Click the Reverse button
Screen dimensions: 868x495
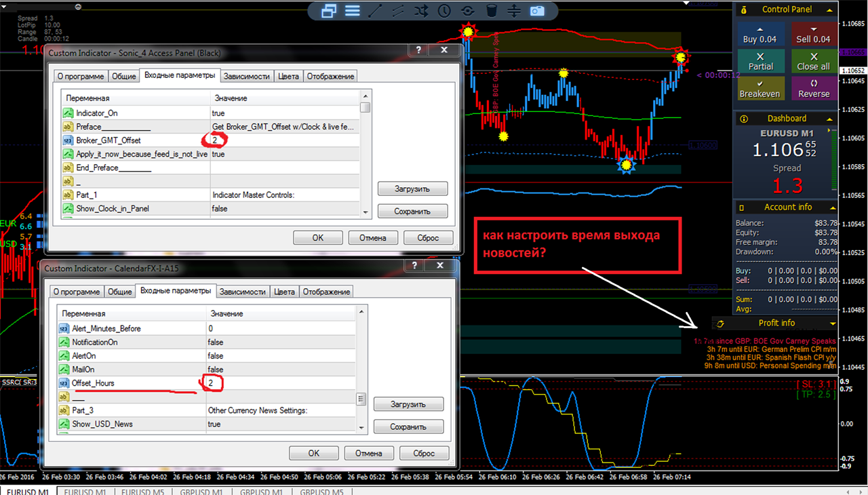(x=814, y=89)
